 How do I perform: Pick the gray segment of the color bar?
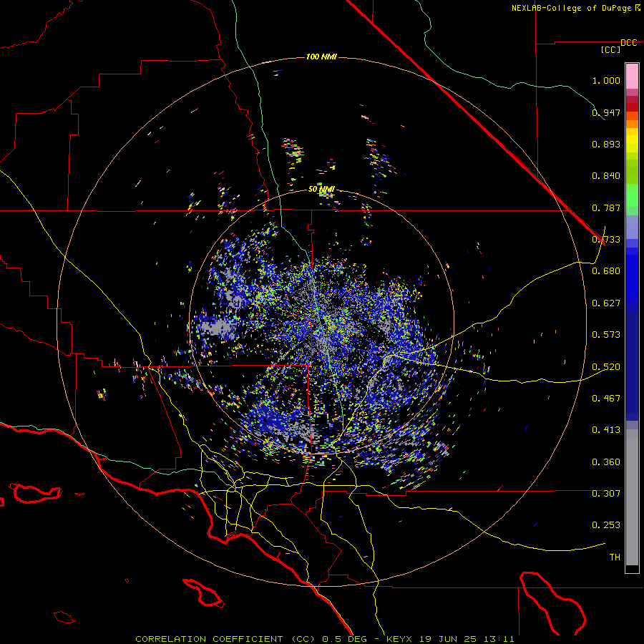point(632,497)
